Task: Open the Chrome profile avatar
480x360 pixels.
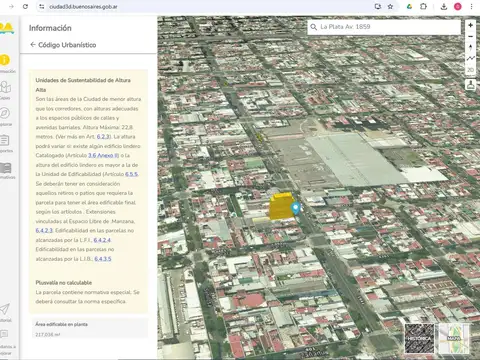Action: (458, 7)
